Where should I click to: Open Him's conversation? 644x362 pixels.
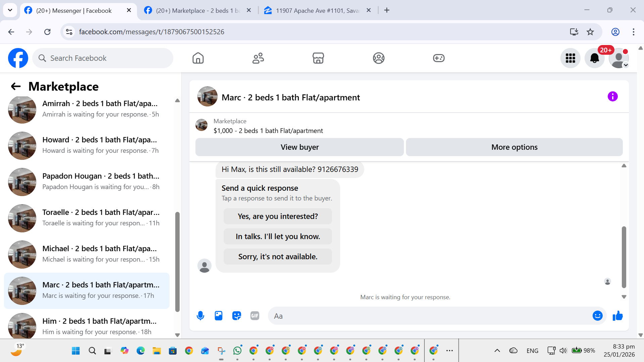click(87, 325)
